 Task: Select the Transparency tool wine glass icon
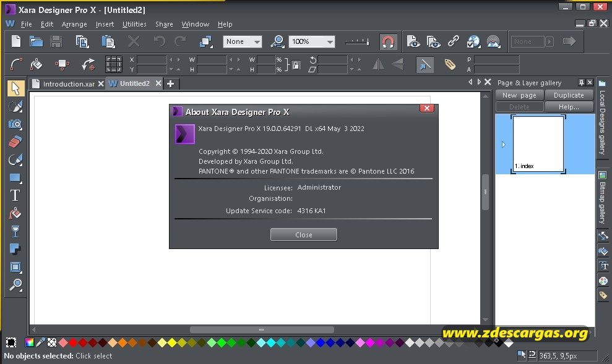15,232
